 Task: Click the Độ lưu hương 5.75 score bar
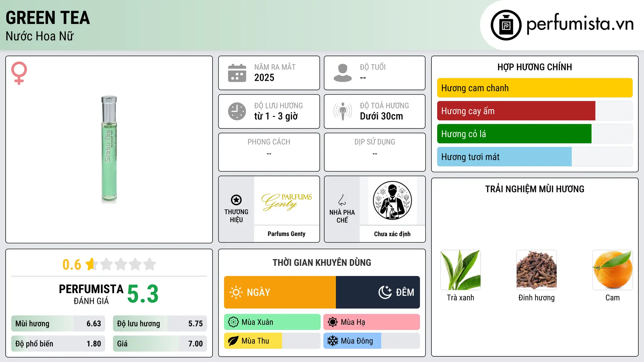point(160,324)
